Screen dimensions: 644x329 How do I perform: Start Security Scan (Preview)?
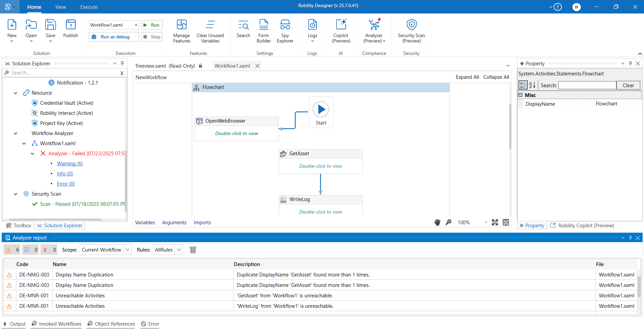tap(412, 25)
